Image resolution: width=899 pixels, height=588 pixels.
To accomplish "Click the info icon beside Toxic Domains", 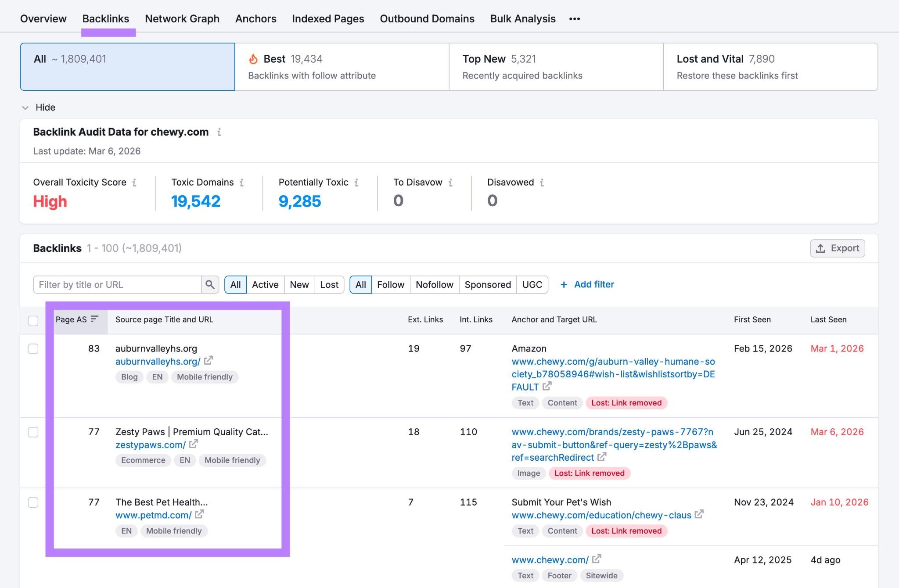I will click(241, 183).
